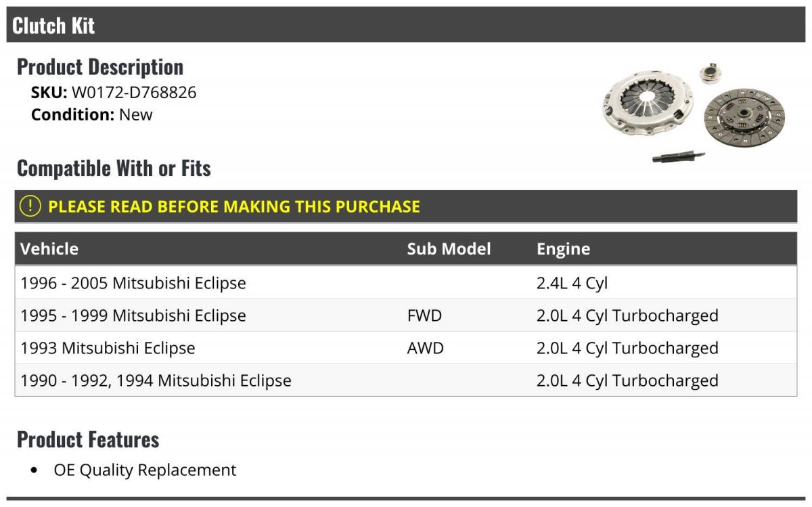Click the 1995 - 1999 Mitsubishi Eclipse row
The width and height of the screenshot is (812, 507).
point(406,315)
